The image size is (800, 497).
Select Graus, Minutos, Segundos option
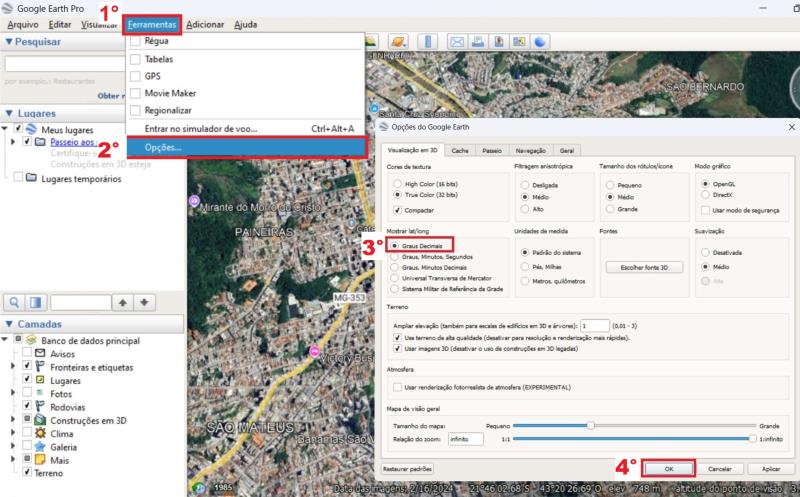[394, 257]
